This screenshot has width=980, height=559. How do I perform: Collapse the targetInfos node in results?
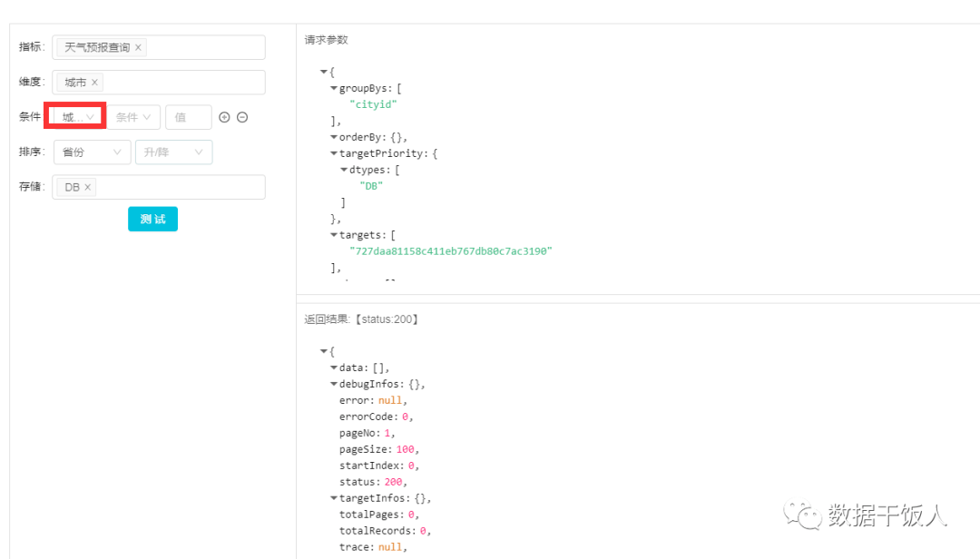[334, 499]
